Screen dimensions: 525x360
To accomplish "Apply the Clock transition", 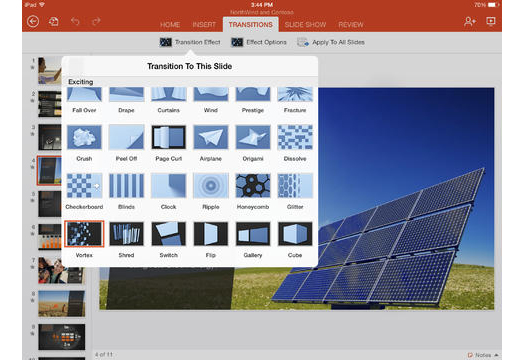I will pyautogui.click(x=168, y=192).
